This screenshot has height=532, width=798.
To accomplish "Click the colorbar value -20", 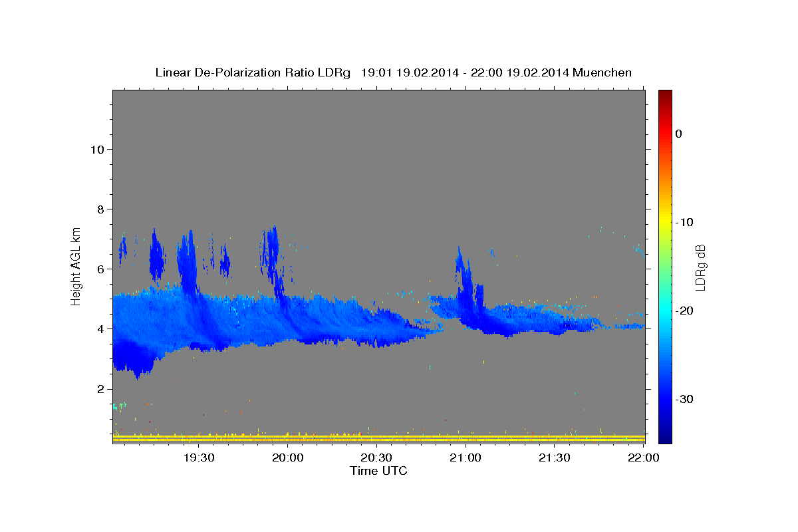I will tap(684, 311).
